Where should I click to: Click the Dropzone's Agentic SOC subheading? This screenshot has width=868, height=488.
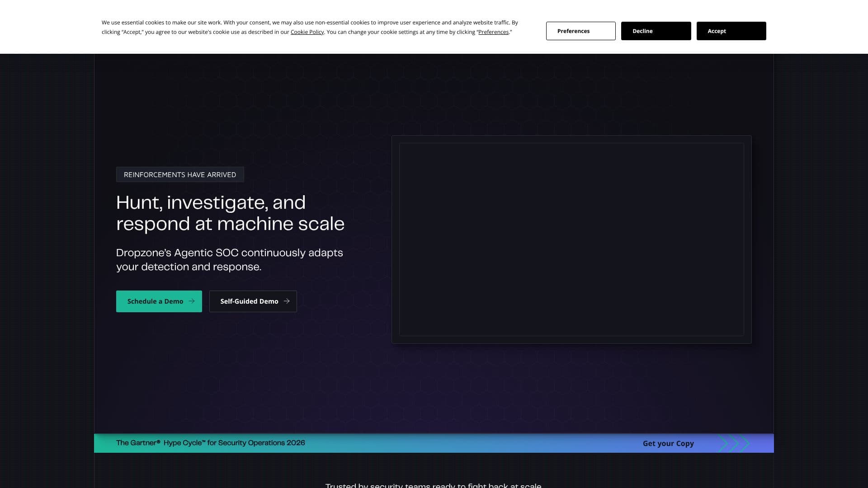tap(230, 260)
